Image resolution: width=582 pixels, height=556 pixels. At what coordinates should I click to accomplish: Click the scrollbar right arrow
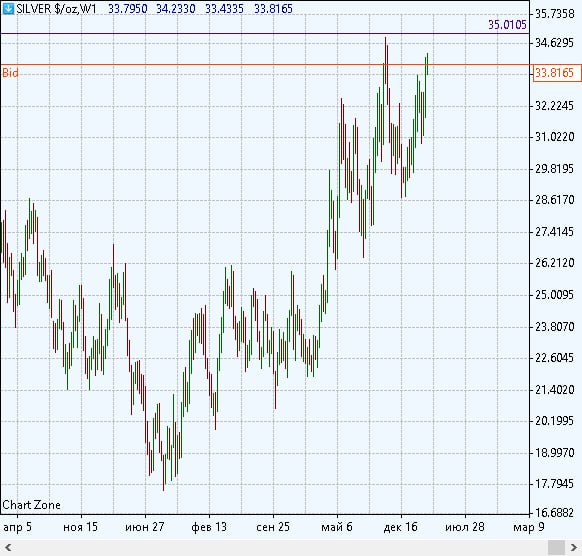click(x=574, y=547)
